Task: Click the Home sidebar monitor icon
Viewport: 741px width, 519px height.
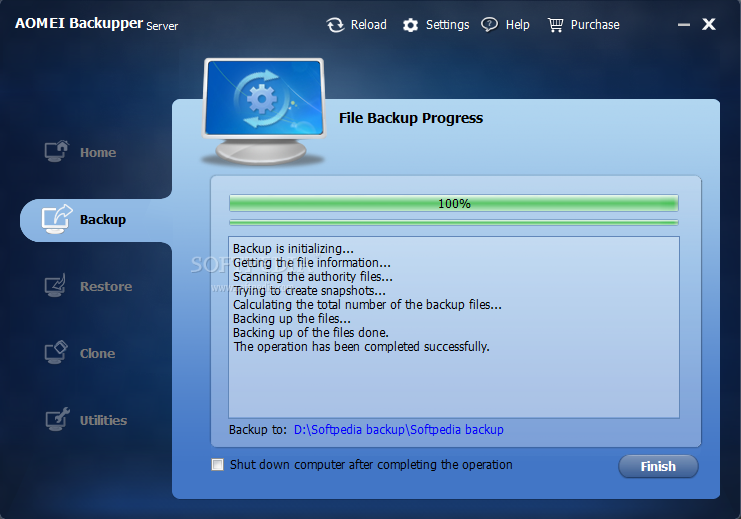Action: [x=57, y=151]
